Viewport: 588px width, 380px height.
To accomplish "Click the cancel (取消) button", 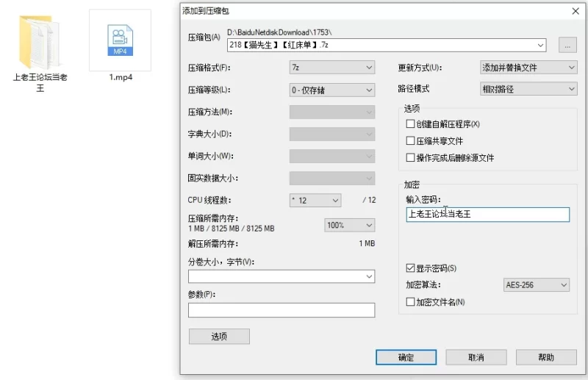I will pyautogui.click(x=476, y=357).
